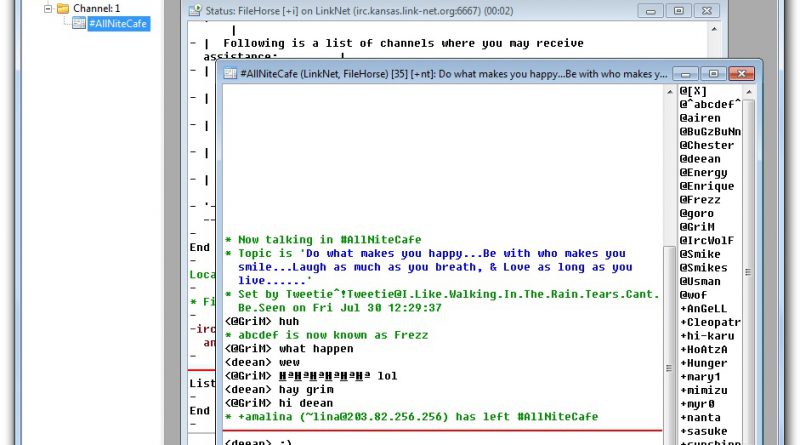The width and height of the screenshot is (800, 445).
Task: Click the Status window title bar icon
Action: [x=195, y=10]
